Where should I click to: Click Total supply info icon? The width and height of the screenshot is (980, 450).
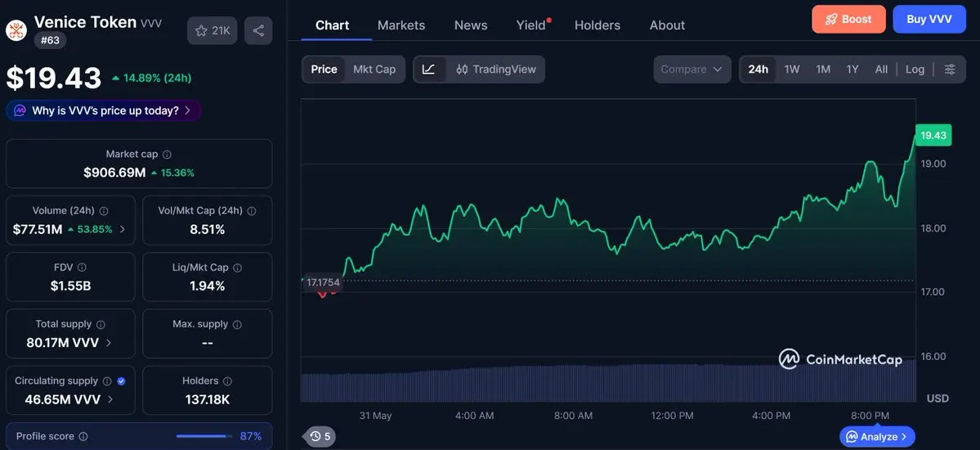coord(101,324)
